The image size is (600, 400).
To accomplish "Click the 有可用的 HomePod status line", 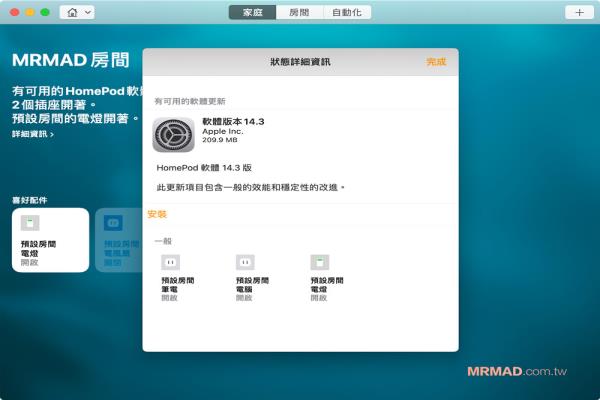I will point(77,91).
